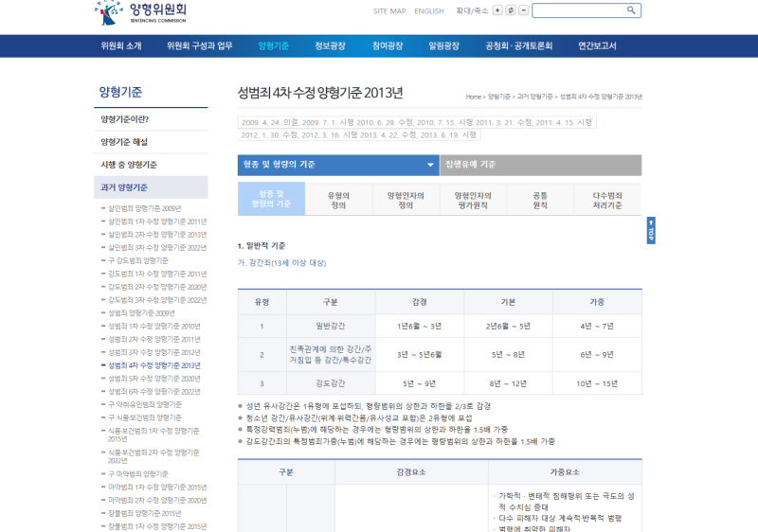Open the 연간보고서 menu
The width and height of the screenshot is (758, 532).
pos(597,45)
